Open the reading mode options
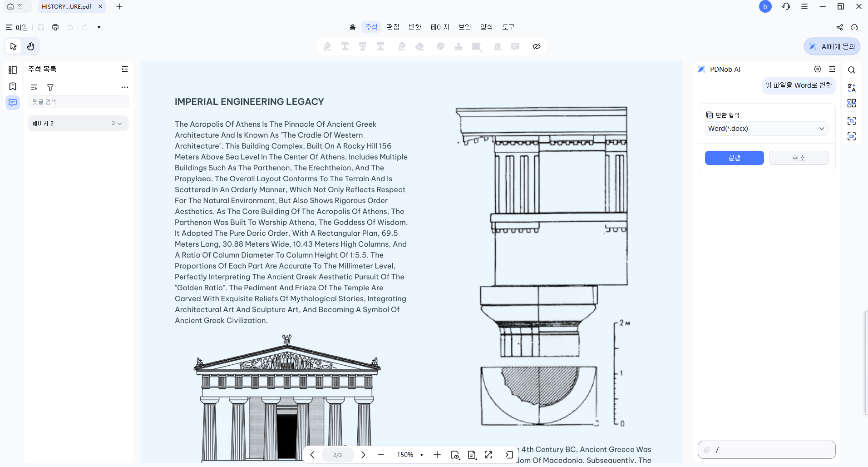The height and width of the screenshot is (467, 868). (455, 455)
